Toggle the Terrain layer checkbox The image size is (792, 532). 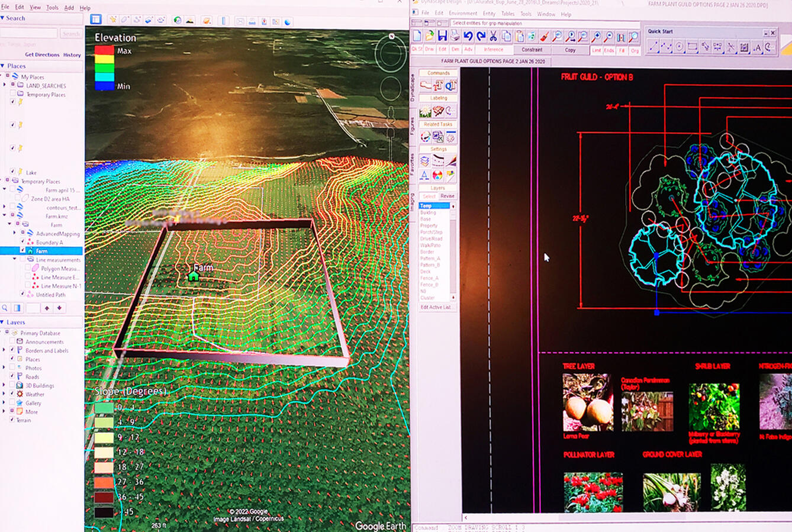pyautogui.click(x=12, y=420)
